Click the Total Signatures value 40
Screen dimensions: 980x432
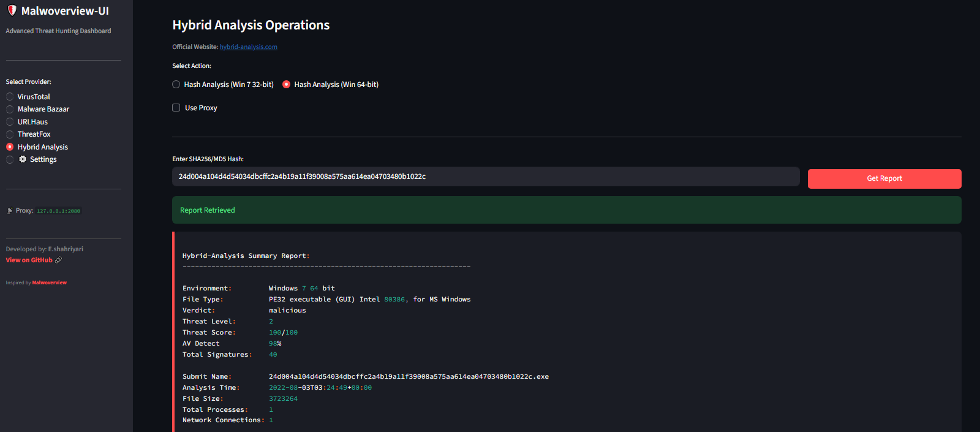[x=273, y=355]
